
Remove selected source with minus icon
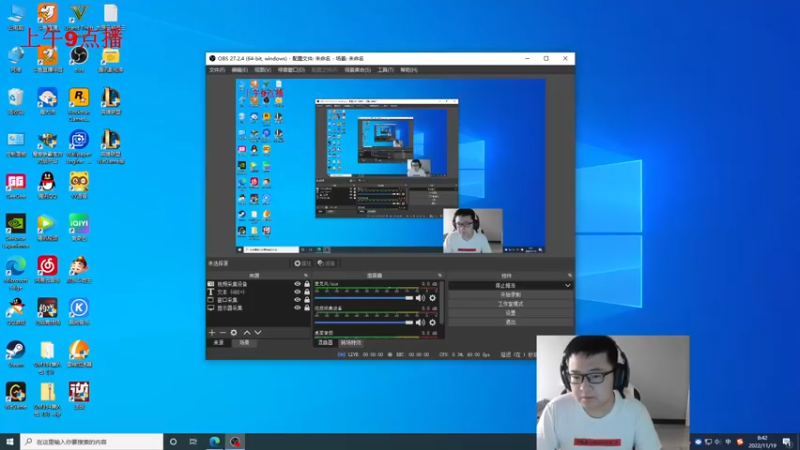click(x=222, y=333)
